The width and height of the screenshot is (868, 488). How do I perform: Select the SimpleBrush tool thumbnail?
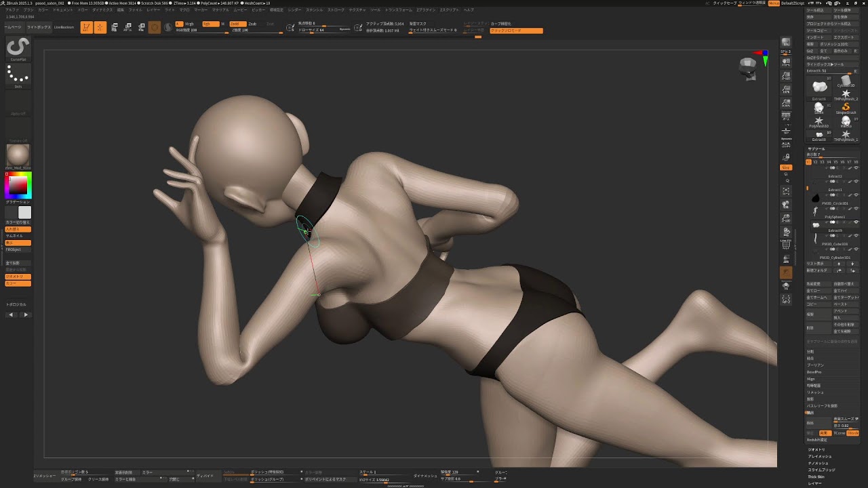[846, 108]
